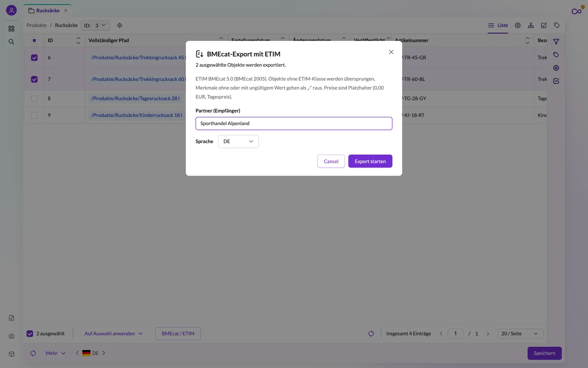Expand 'Auf Auswahl anwenden' menu

114,334
